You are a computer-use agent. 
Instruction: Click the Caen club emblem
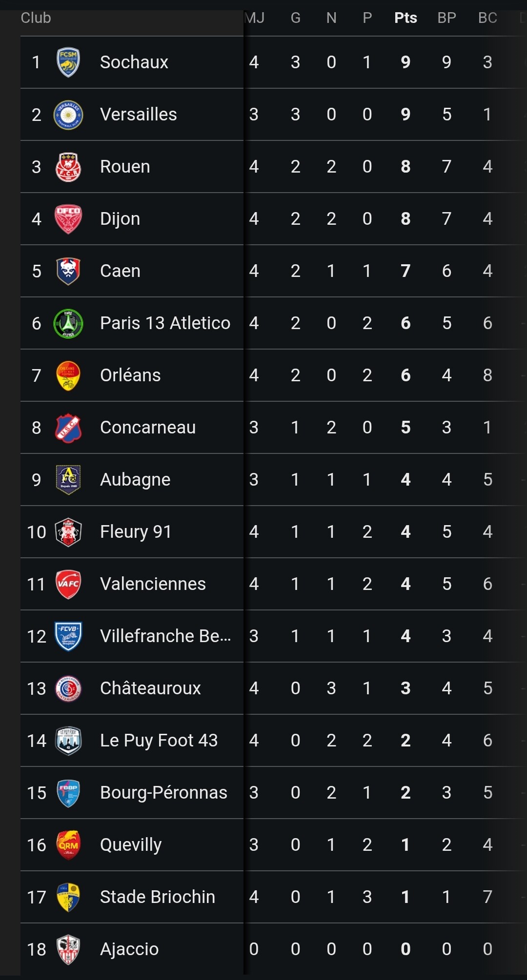click(x=68, y=271)
